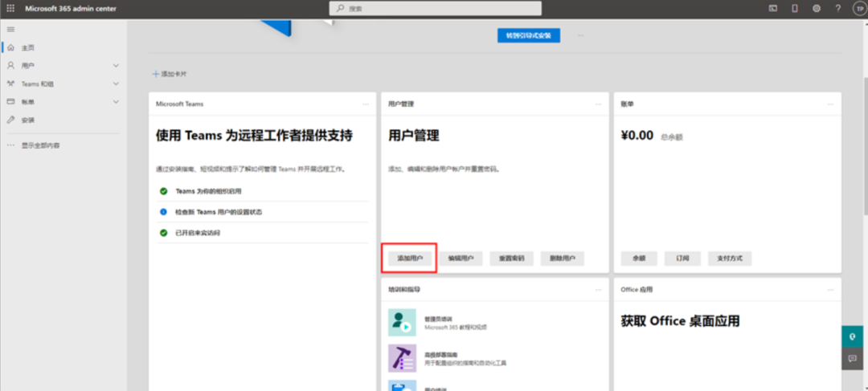Click the blue info icon beside '检查新 Teams'

pyautogui.click(x=163, y=212)
